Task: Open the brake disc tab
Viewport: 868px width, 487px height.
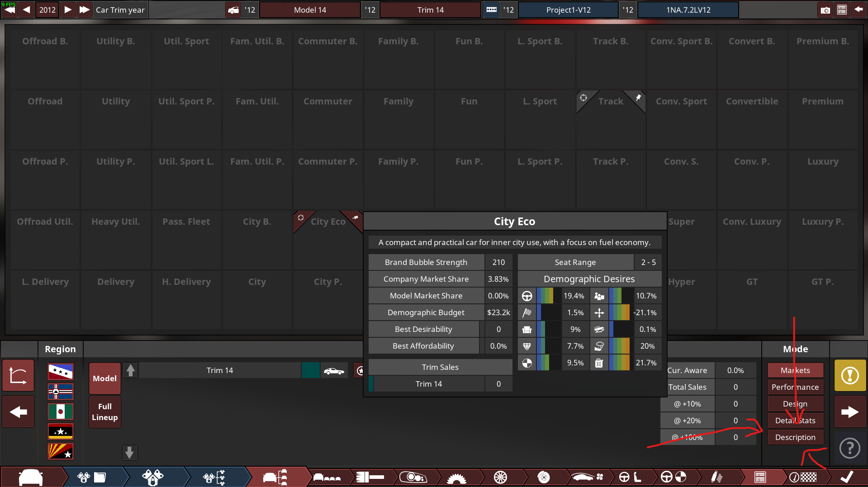Action: pyautogui.click(x=544, y=477)
